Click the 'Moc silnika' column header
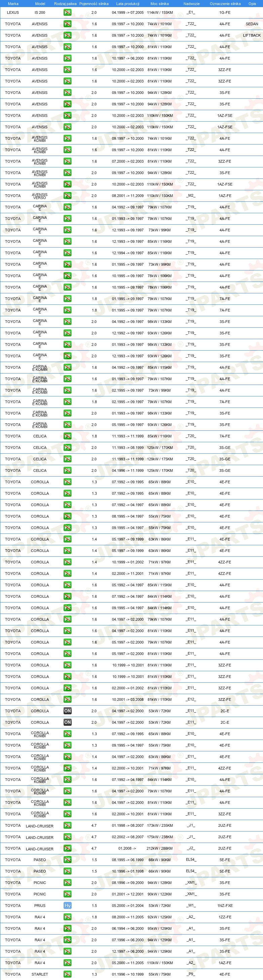Viewport: 263px width, 980px height. click(160, 3)
